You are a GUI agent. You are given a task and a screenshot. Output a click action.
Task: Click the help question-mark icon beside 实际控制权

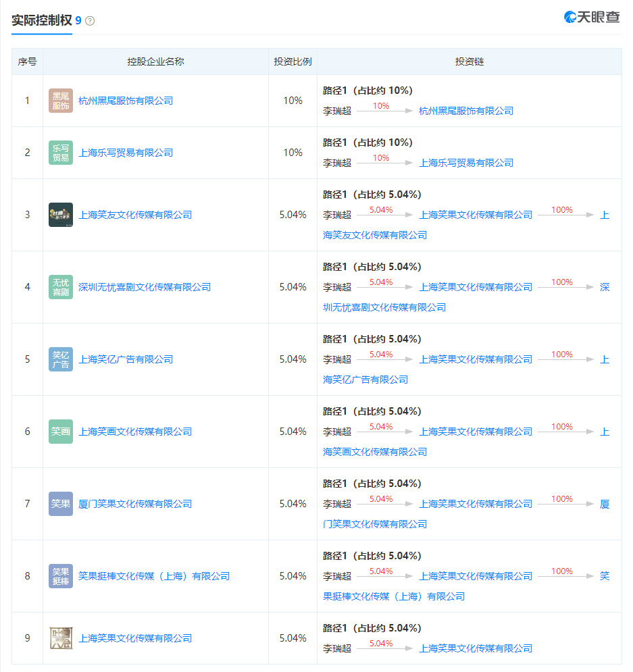click(x=90, y=20)
